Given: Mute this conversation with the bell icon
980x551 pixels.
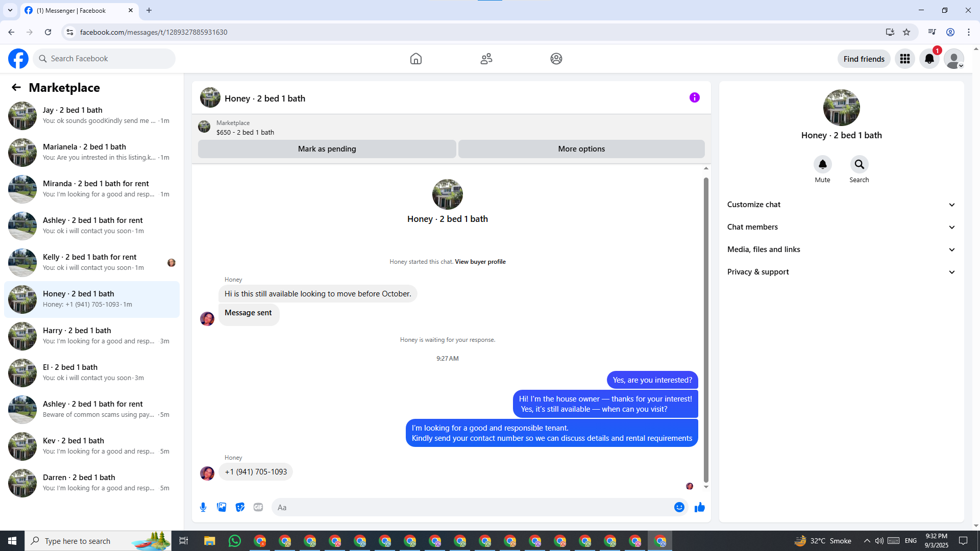Looking at the screenshot, I should [x=822, y=164].
